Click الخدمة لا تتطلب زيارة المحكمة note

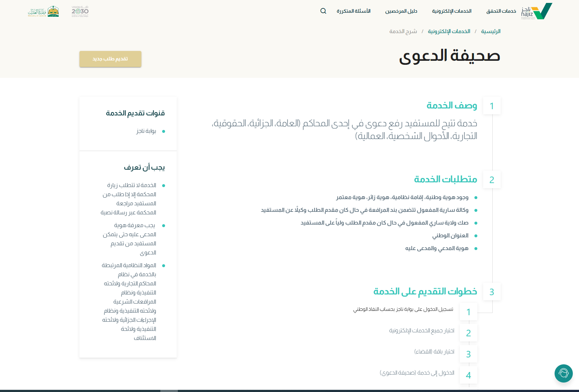click(128, 199)
